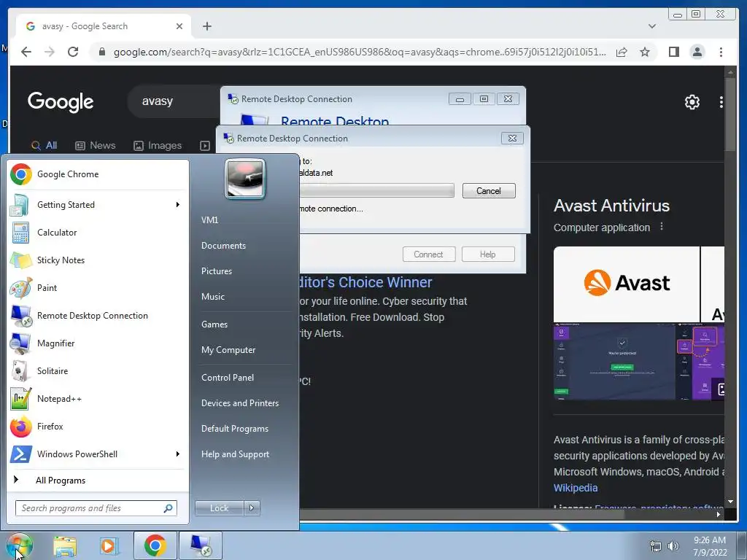
Task: Open Default Programs
Action: pos(234,429)
